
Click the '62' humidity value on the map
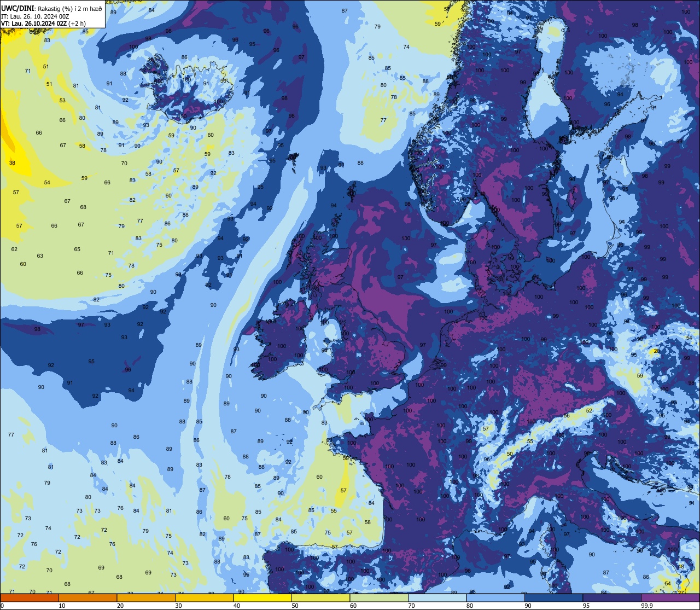pyautogui.click(x=14, y=249)
